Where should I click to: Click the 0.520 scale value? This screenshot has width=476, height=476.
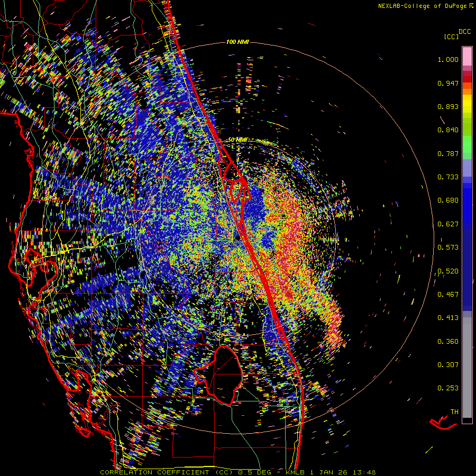coord(448,271)
